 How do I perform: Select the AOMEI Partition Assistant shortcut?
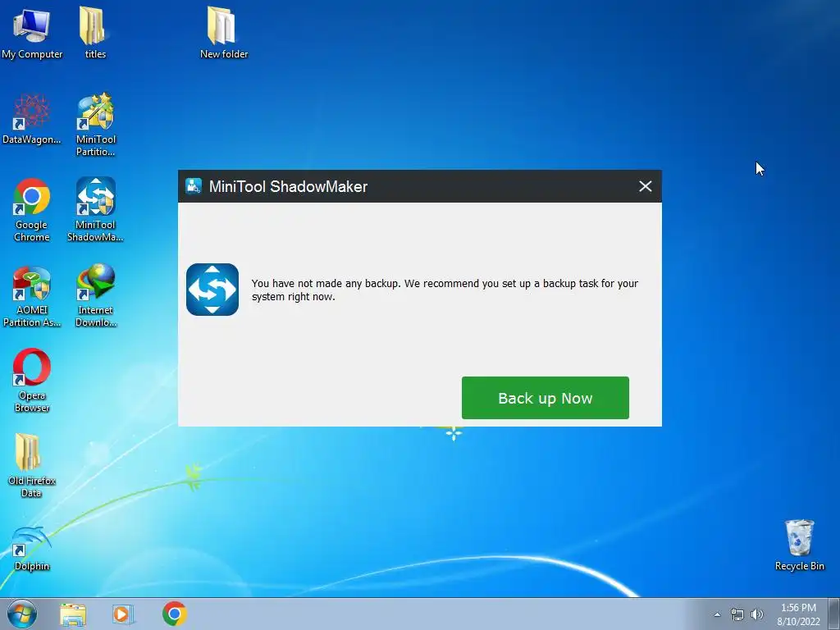click(32, 295)
